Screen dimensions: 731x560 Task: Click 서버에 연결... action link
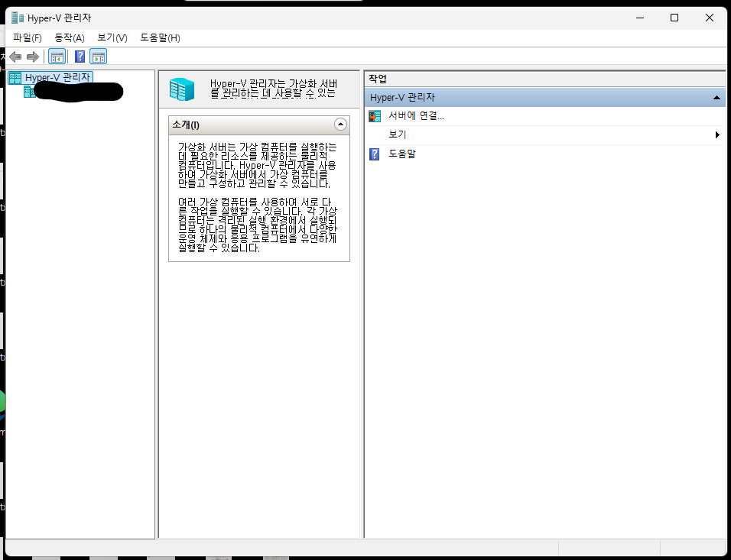pyautogui.click(x=416, y=116)
